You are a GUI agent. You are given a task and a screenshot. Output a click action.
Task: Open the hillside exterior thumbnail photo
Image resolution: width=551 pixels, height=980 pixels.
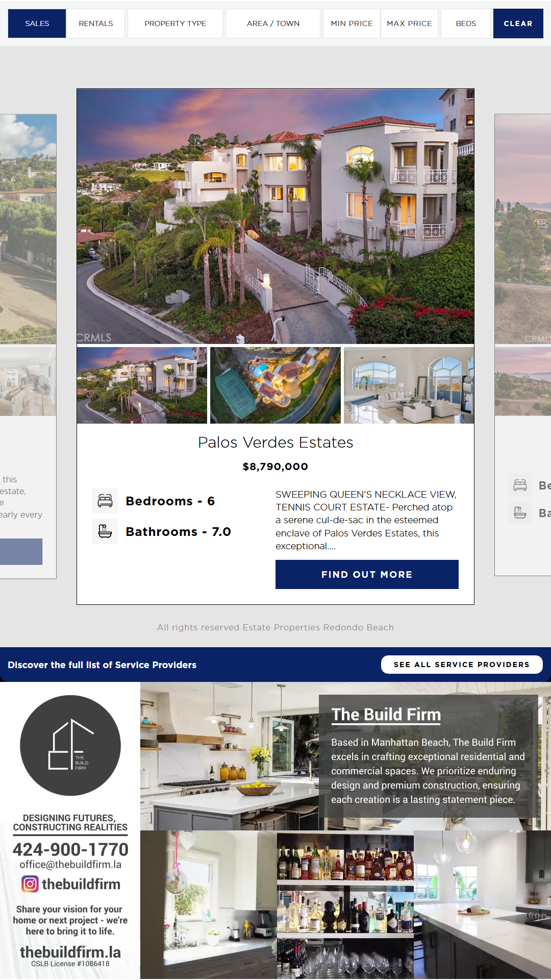[x=142, y=385]
